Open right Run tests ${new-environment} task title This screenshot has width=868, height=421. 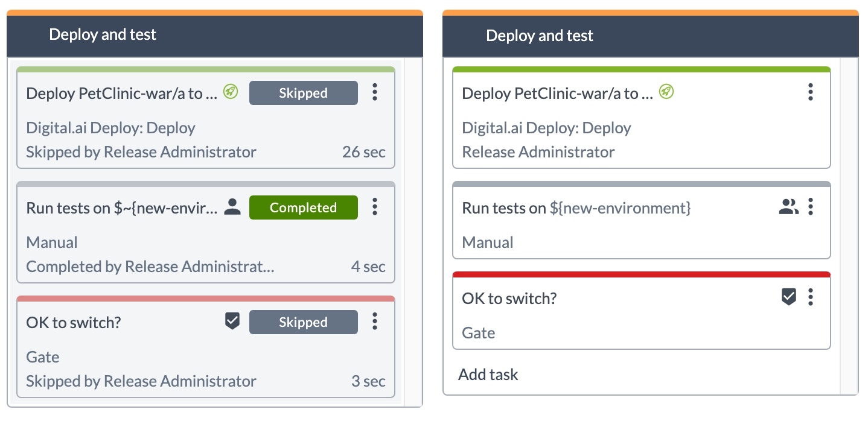[576, 208]
